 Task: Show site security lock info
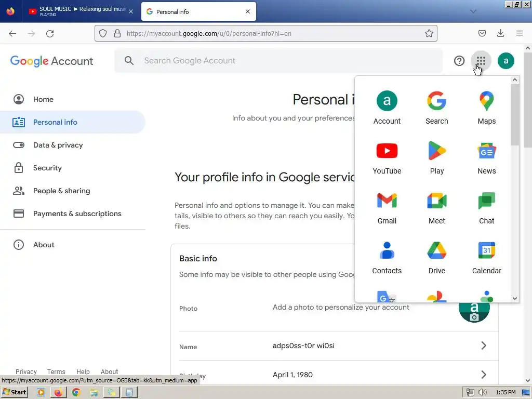[x=117, y=33]
